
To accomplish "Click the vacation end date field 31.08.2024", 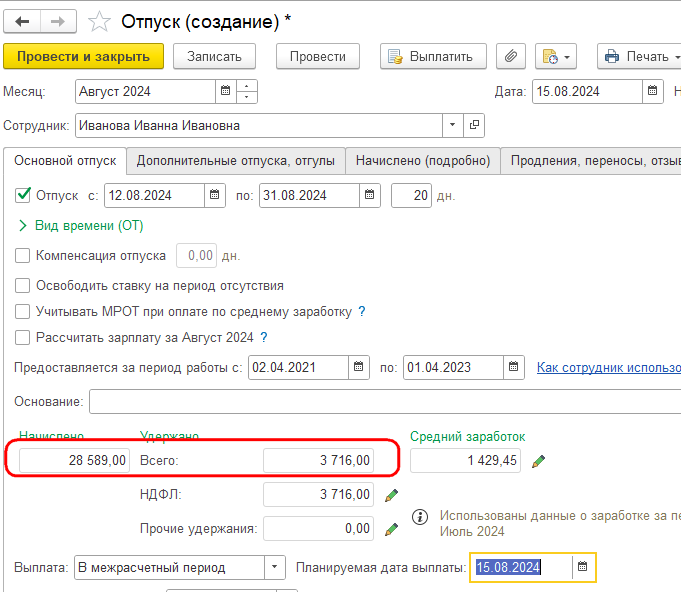I will [309, 195].
